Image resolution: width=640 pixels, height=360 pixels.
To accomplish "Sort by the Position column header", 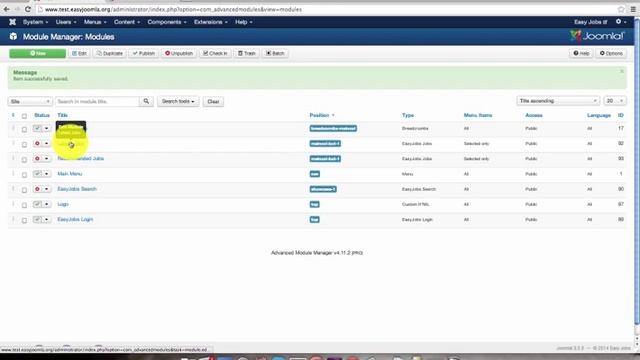I will click(x=322, y=116).
